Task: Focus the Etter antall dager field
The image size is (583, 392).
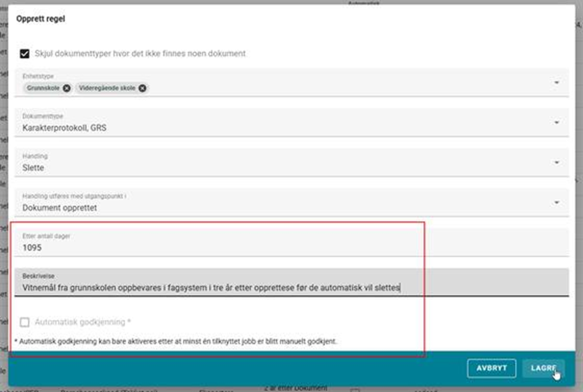Action: click(267, 247)
